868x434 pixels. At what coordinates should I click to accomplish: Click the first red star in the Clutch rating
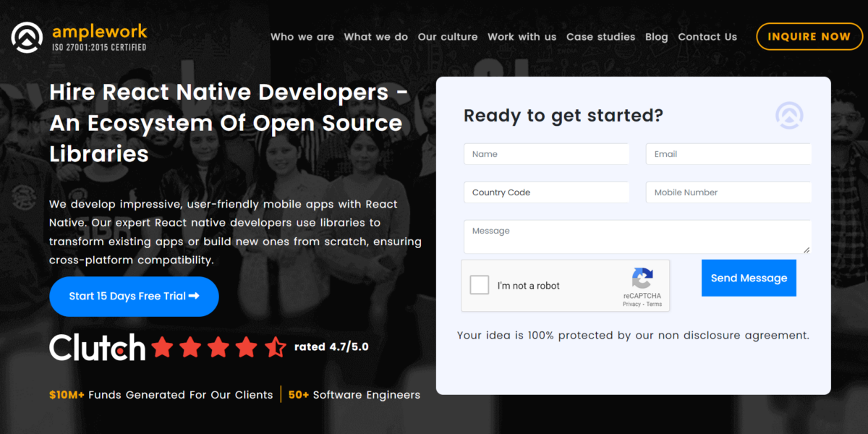163,347
